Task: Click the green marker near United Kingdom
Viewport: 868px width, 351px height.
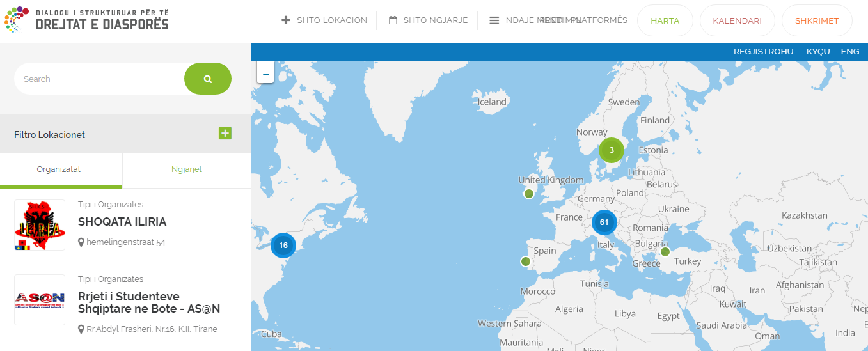Action: pos(528,194)
